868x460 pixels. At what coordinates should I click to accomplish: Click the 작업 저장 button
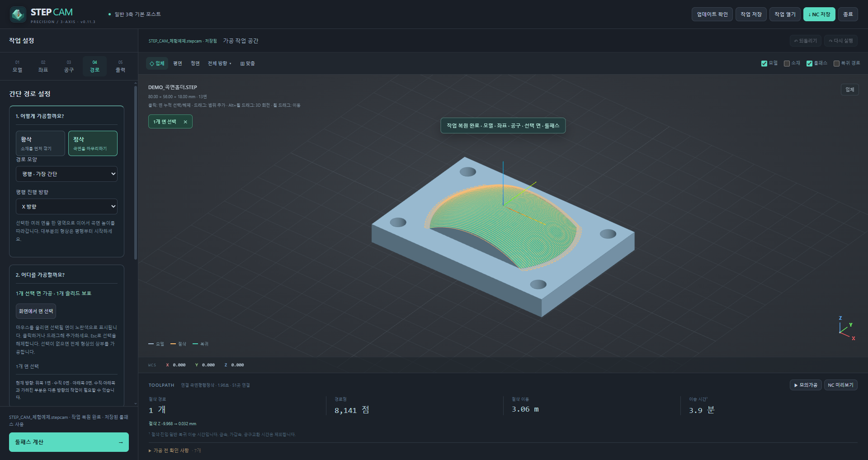point(751,14)
